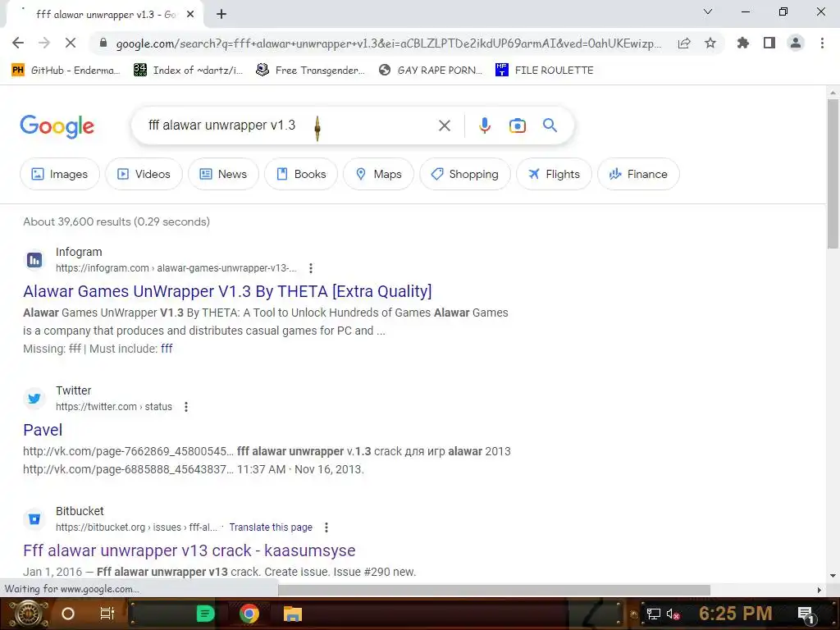Click the Bitbucket favicon
This screenshot has width=840, height=630.
coord(34,519)
